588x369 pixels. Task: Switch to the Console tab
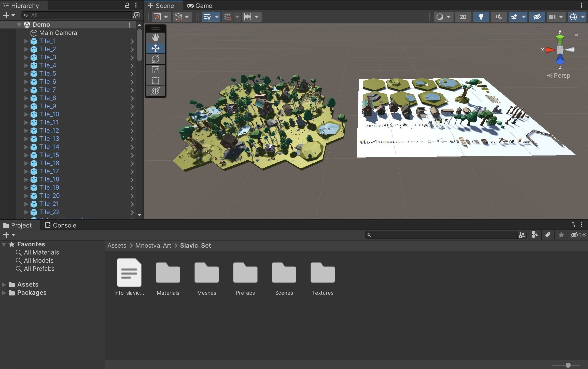click(61, 225)
